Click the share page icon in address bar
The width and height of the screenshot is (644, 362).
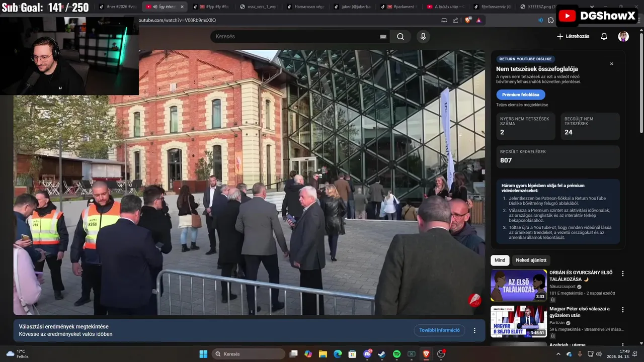(x=455, y=20)
